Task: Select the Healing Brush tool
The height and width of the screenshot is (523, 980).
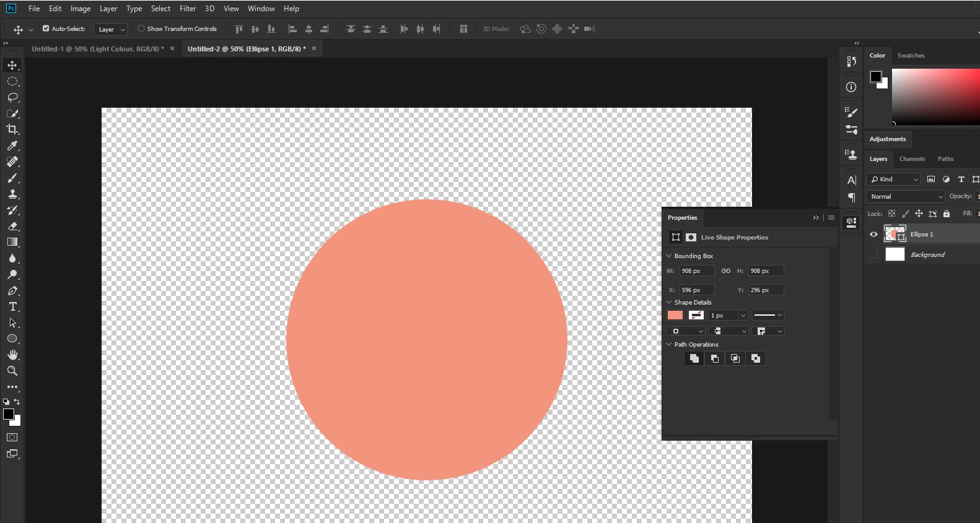Action: pos(12,162)
